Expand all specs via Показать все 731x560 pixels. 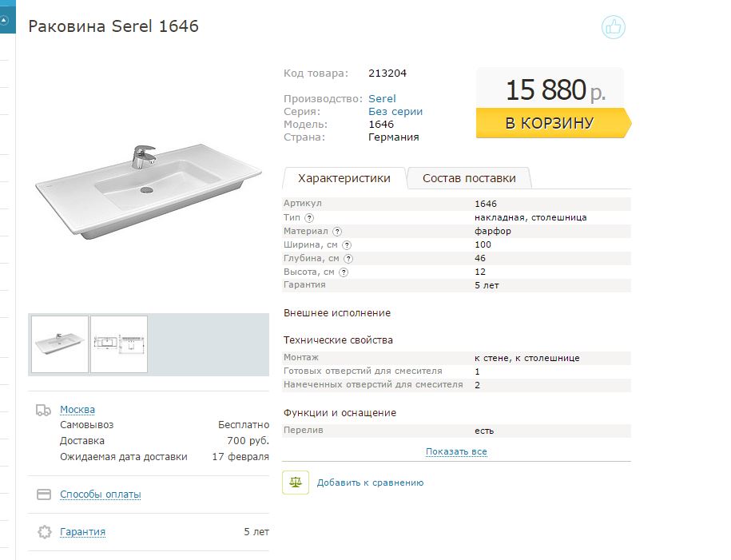[x=456, y=451]
